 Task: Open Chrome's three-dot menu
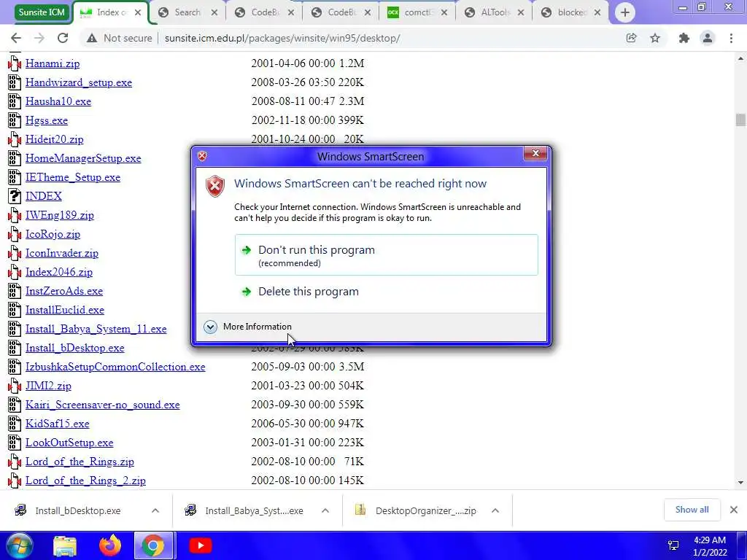pos(731,38)
